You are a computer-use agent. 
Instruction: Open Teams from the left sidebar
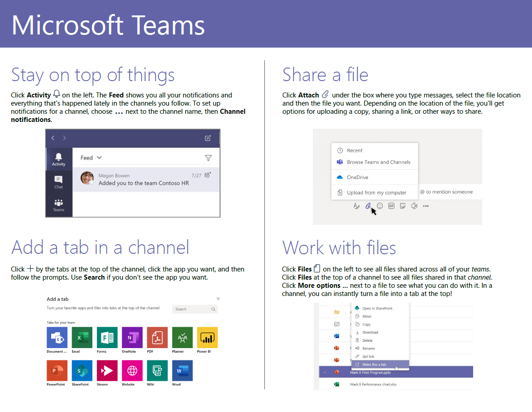coord(58,203)
